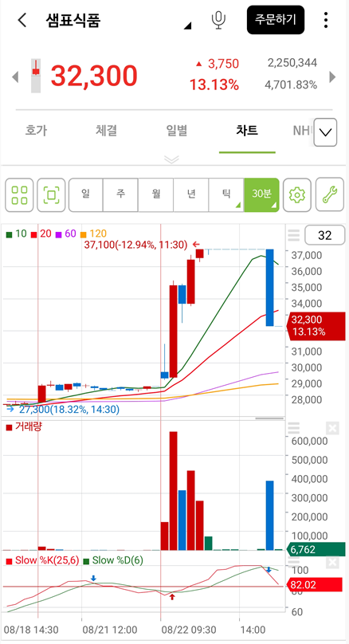Open chart tools wrench icon
This screenshot has width=349, height=644.
coord(329,194)
